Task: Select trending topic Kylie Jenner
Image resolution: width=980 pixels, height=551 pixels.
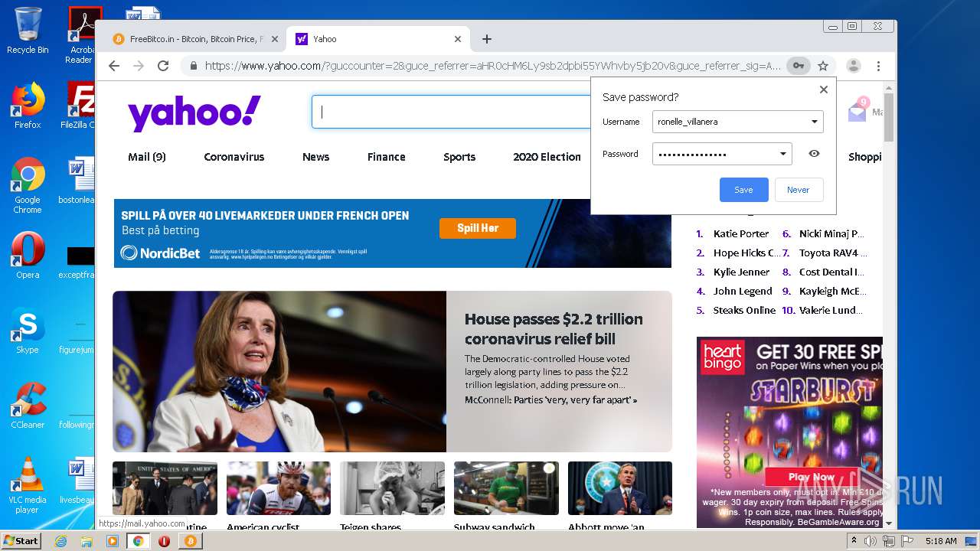Action: pyautogui.click(x=741, y=272)
